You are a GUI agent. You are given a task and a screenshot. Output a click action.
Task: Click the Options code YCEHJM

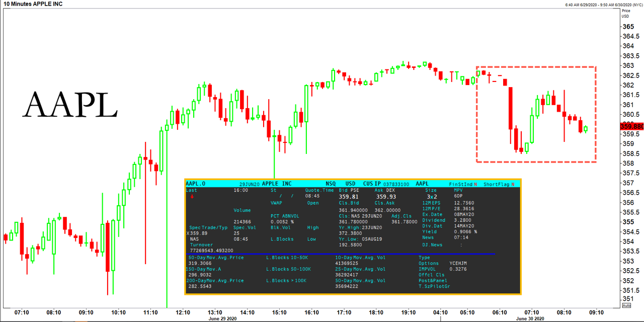(x=458, y=263)
